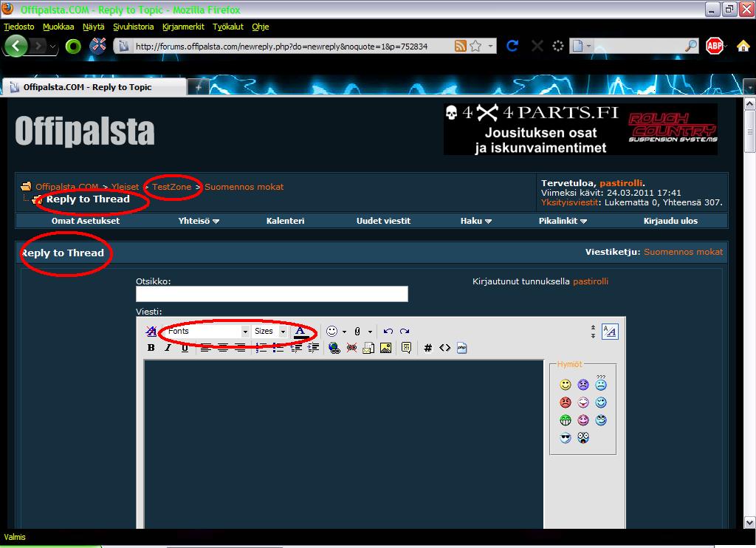This screenshot has height=548, width=756.
Task: Wrap selection in Quote tags icon
Action: click(406, 348)
